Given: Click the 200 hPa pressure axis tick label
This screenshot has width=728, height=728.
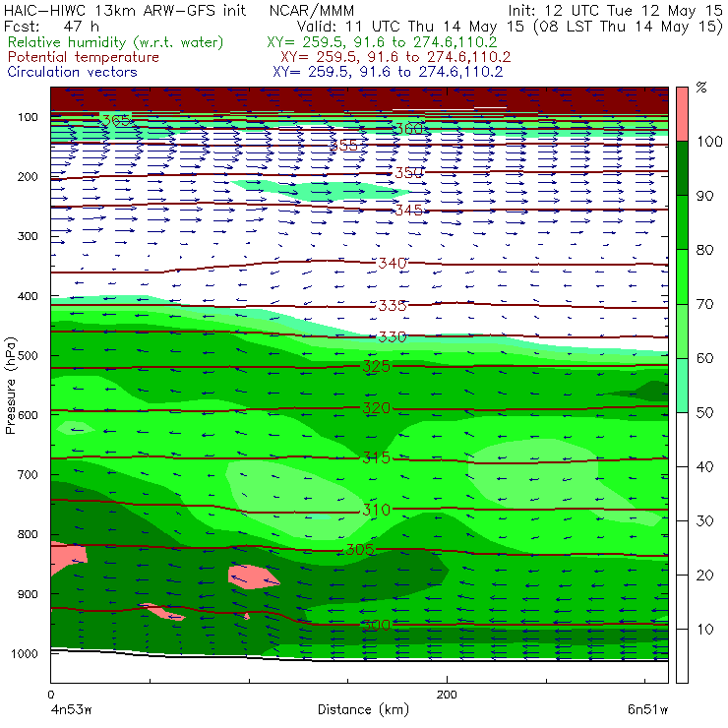Looking at the screenshot, I should 28,177.
